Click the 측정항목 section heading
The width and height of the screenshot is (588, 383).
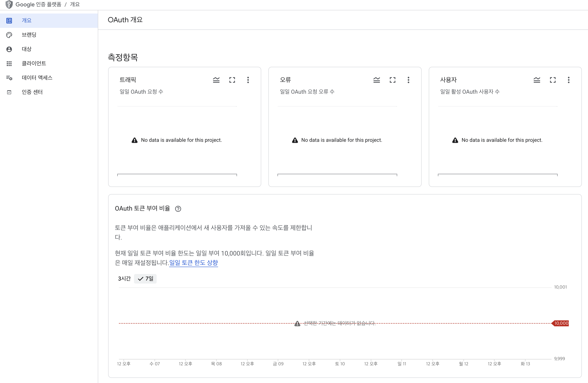tap(123, 57)
